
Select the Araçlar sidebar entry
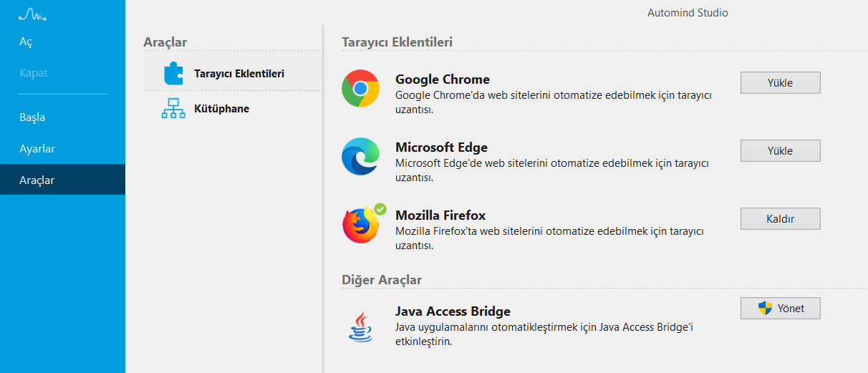pos(37,180)
